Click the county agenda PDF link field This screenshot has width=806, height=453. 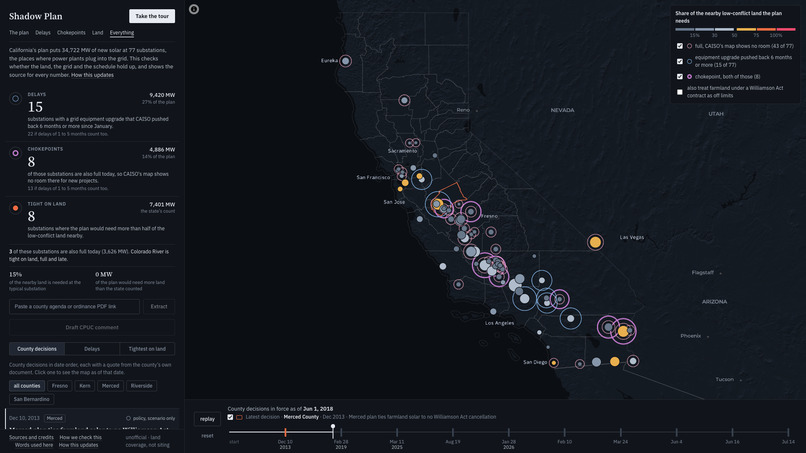75,306
